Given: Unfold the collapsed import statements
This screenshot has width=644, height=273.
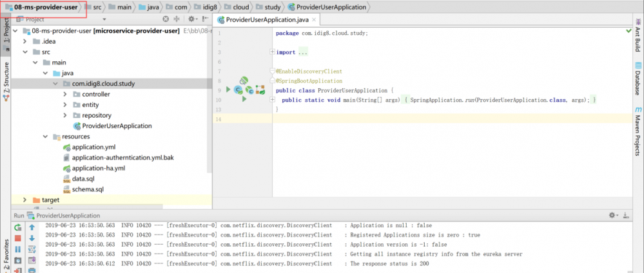Looking at the screenshot, I should click(272, 52).
